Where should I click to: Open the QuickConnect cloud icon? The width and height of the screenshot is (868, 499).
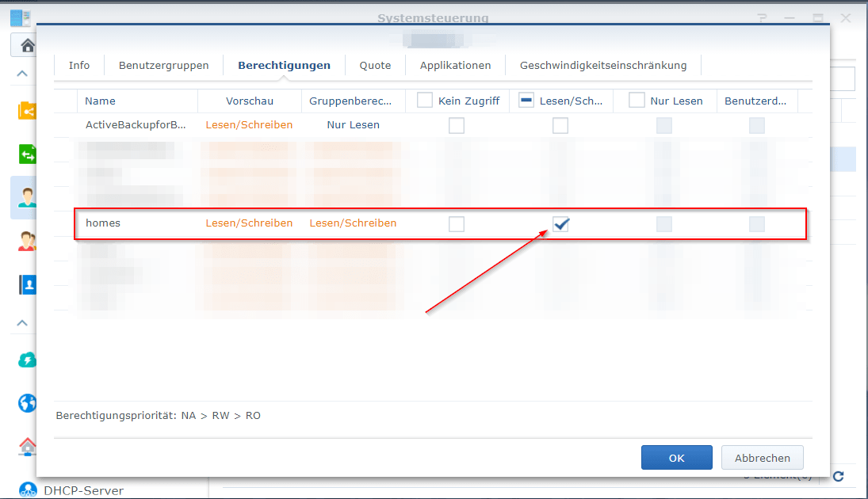click(x=26, y=360)
